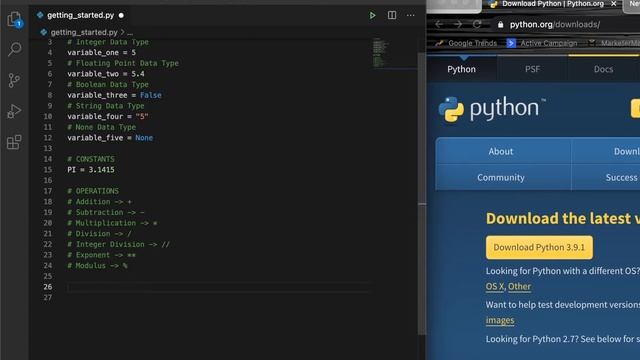
Task: Follow the Other download link
Action: pyautogui.click(x=519, y=287)
